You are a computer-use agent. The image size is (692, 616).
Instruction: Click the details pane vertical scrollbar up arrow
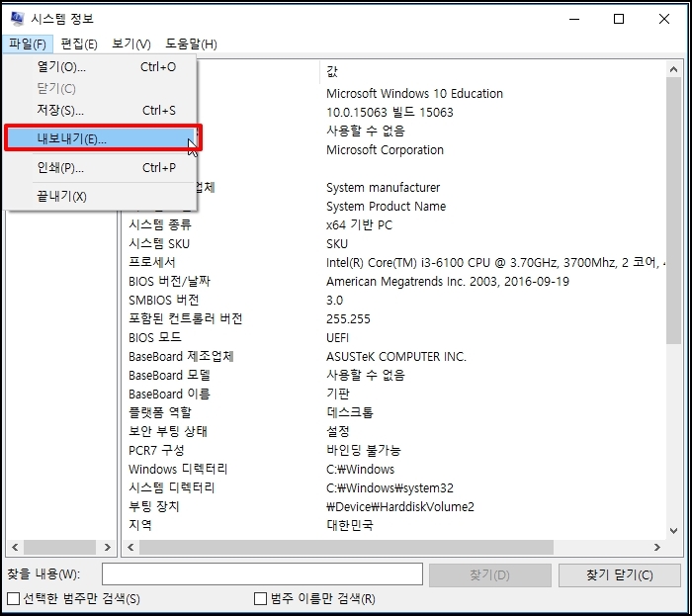tap(673, 69)
